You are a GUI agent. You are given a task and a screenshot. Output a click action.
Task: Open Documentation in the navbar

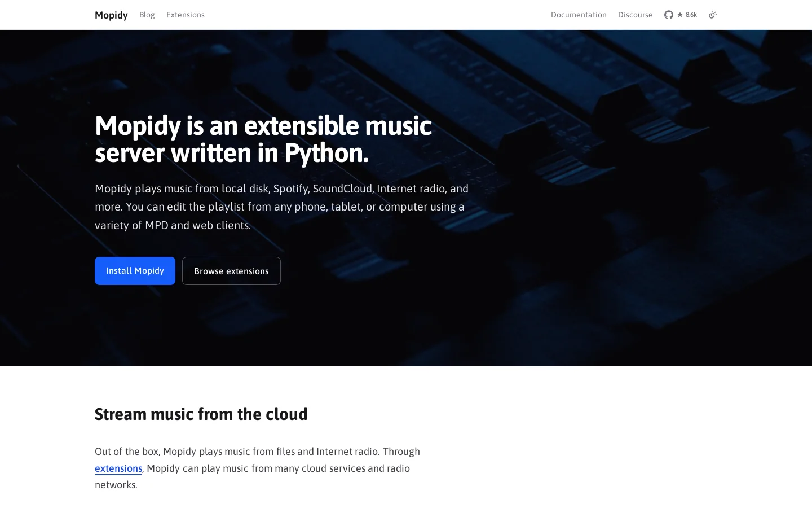tap(579, 15)
